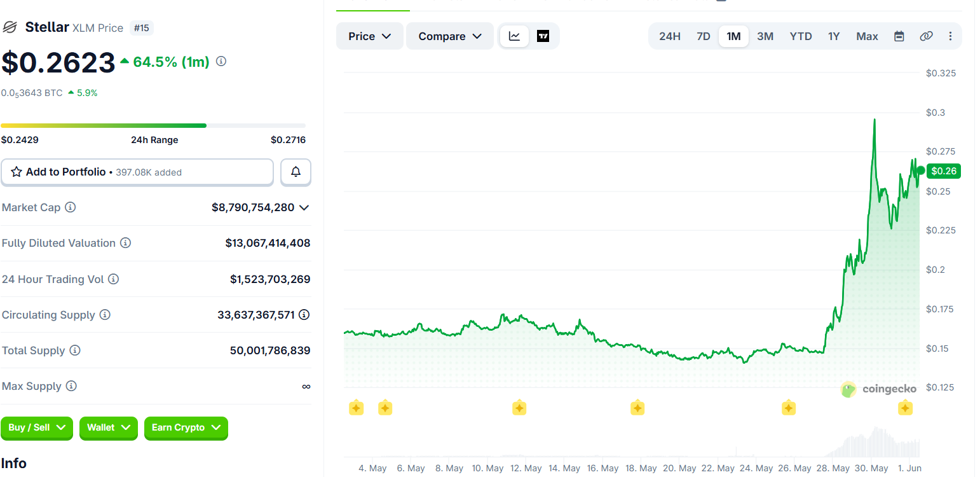Select the 7D time range

(704, 36)
